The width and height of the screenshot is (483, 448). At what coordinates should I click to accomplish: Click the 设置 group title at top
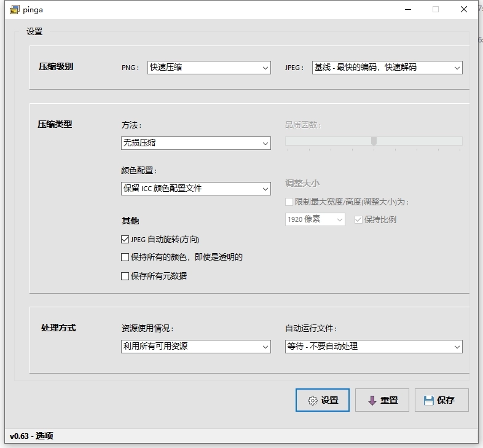tap(34, 31)
